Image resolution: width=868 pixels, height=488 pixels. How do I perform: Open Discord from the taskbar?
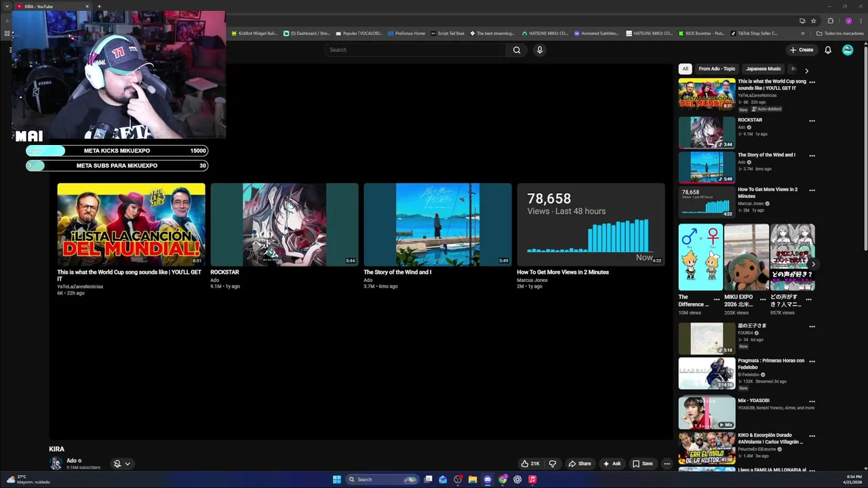(488, 479)
